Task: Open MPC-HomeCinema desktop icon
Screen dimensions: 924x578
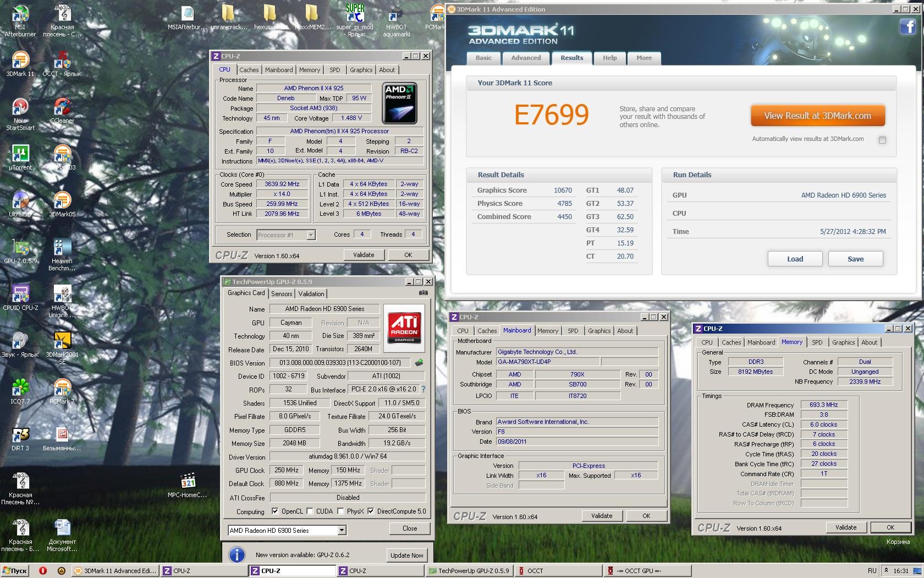Action: coord(188,485)
